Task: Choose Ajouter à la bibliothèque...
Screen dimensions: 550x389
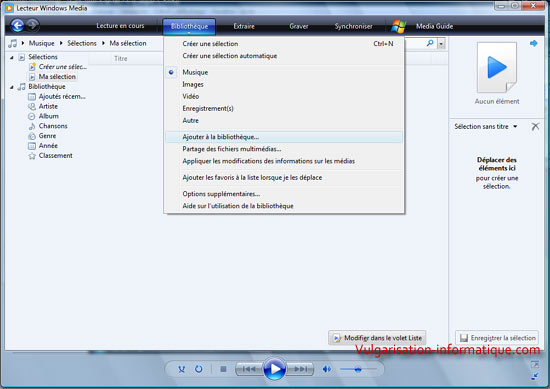Action: (284, 137)
